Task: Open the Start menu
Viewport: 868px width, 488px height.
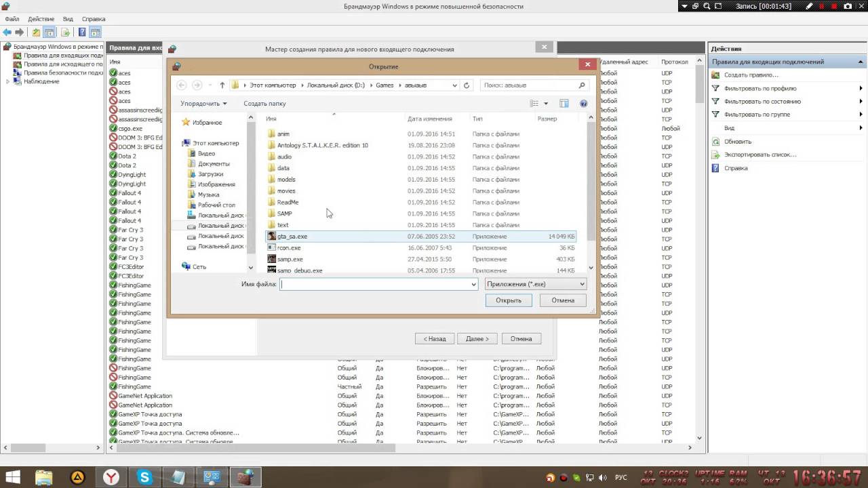Action: point(12,477)
